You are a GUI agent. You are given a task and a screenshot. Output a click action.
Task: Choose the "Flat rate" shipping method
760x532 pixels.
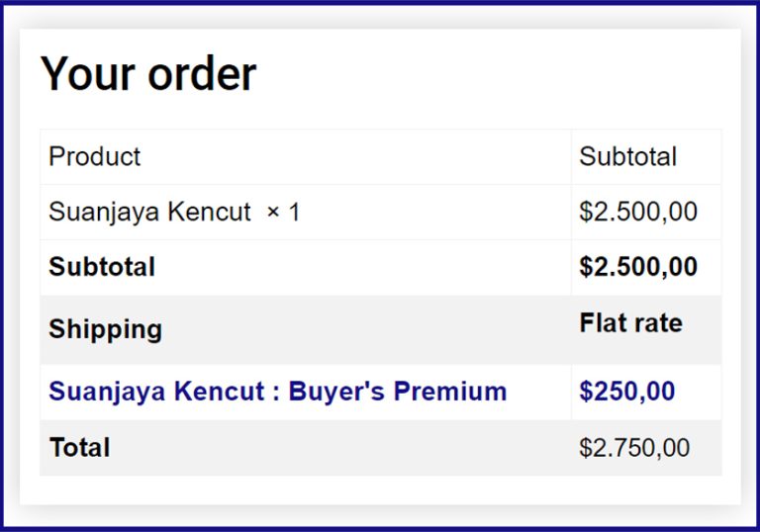click(x=630, y=322)
